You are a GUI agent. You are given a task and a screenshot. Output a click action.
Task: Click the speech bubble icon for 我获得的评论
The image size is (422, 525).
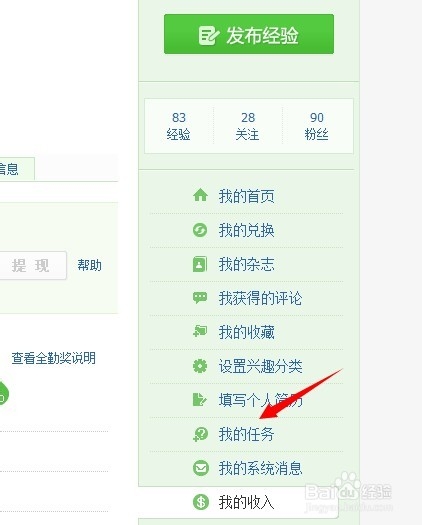(200, 298)
